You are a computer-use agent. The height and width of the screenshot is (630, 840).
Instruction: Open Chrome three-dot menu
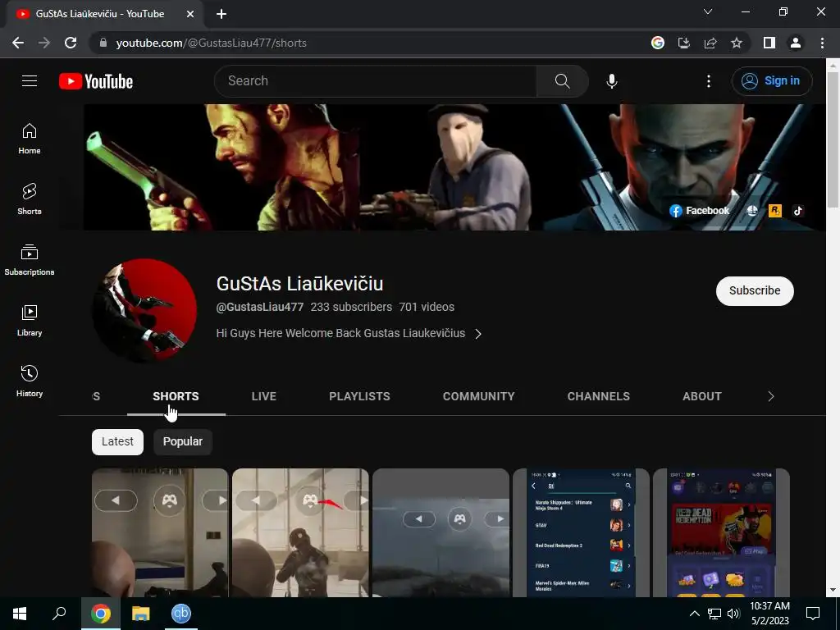click(x=822, y=43)
